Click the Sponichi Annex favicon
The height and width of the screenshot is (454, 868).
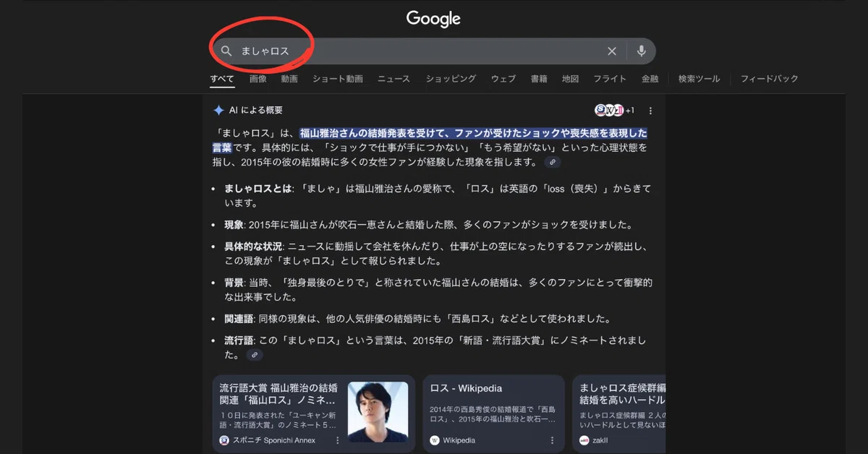[224, 440]
